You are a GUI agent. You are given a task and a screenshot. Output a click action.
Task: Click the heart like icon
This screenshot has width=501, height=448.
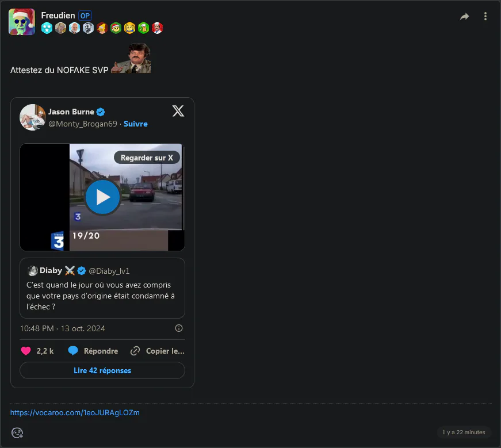tap(26, 351)
